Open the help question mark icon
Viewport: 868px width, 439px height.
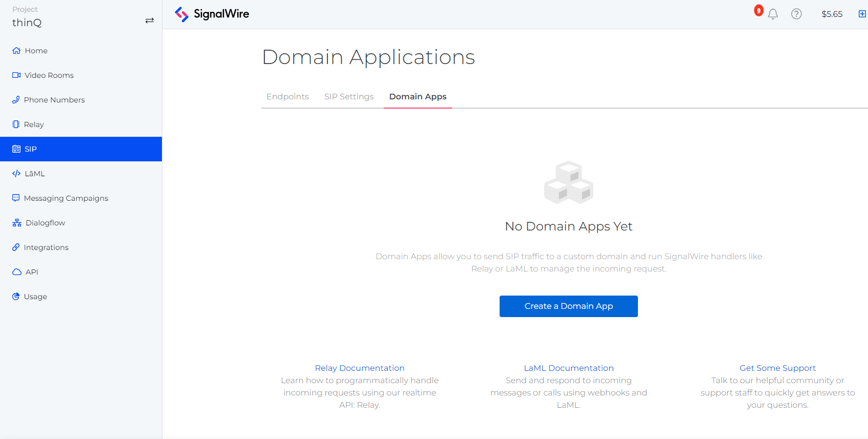(796, 14)
